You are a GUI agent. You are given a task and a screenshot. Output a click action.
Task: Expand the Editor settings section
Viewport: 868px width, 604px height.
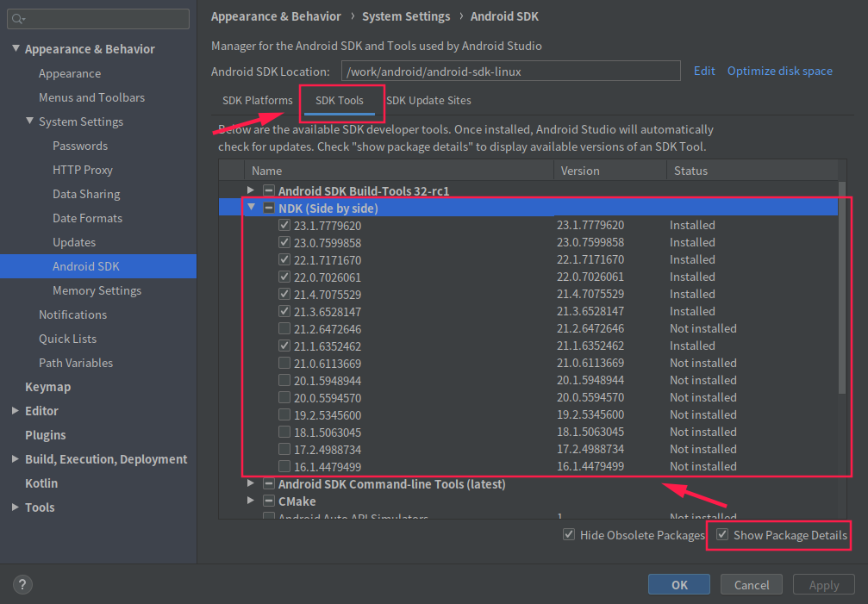pyautogui.click(x=15, y=411)
